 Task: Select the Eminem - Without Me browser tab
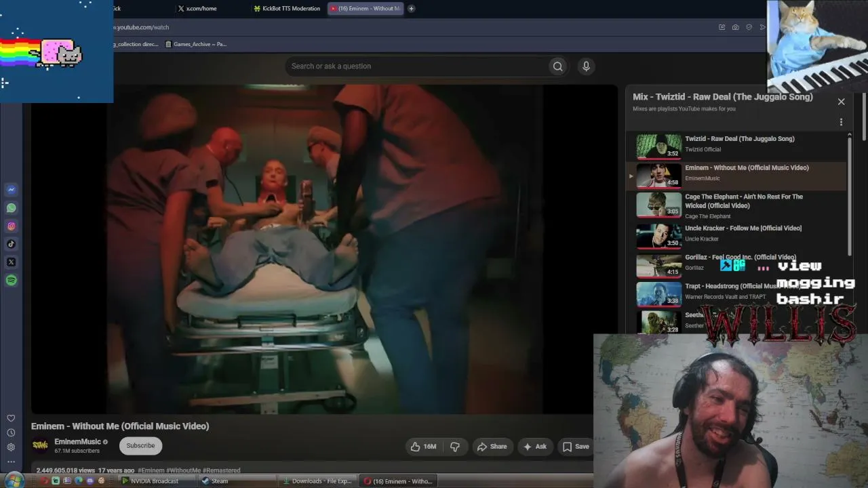365,9
